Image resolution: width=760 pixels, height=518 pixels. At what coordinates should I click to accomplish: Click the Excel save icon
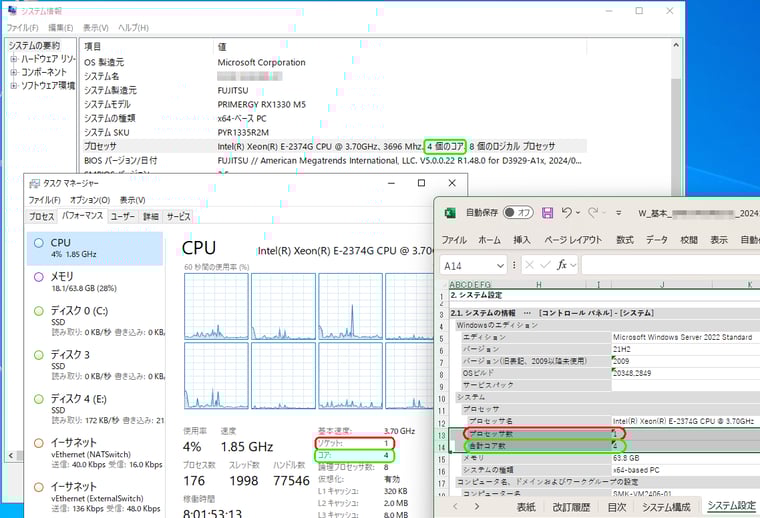pyautogui.click(x=548, y=213)
